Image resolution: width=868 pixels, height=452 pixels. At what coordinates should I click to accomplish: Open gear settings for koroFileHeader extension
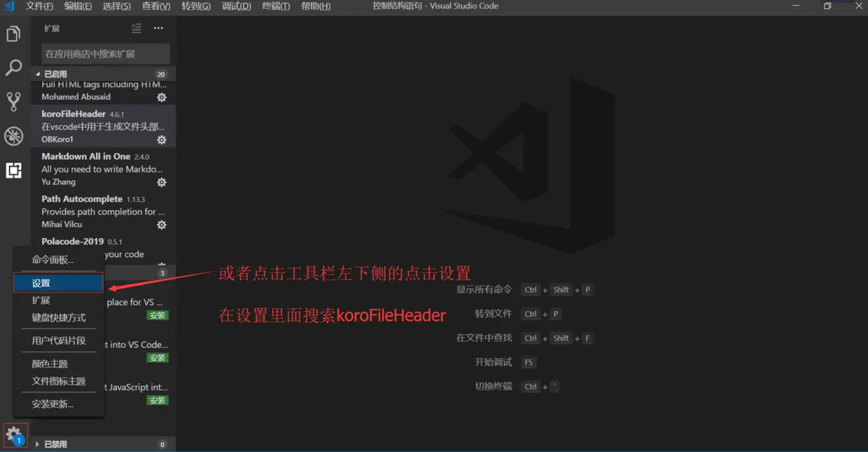point(162,139)
